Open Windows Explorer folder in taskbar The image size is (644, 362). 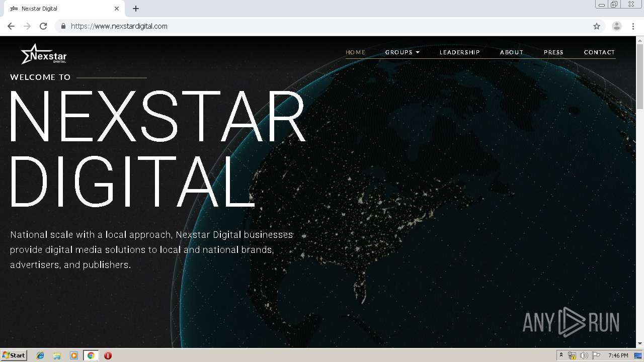point(57,355)
